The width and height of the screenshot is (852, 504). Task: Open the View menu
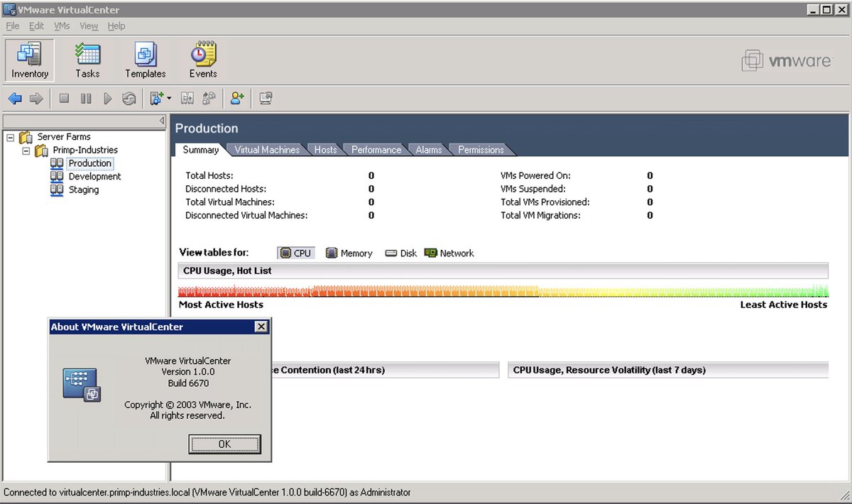point(89,26)
